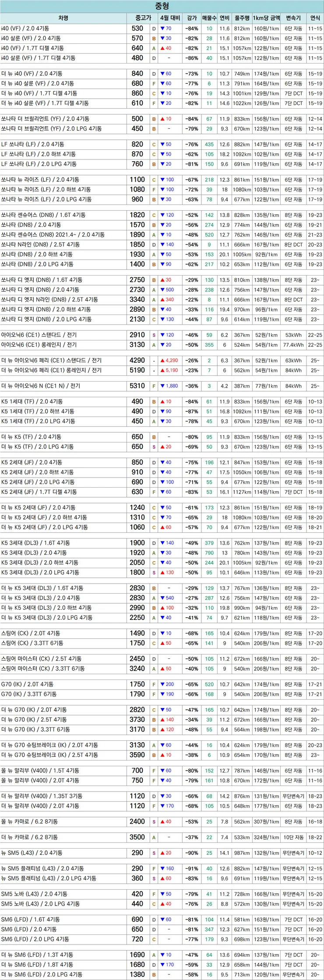This screenshot has width=324, height=980.
Task: Click the "▼540" change value
Action: pyautogui.click(x=167, y=598)
